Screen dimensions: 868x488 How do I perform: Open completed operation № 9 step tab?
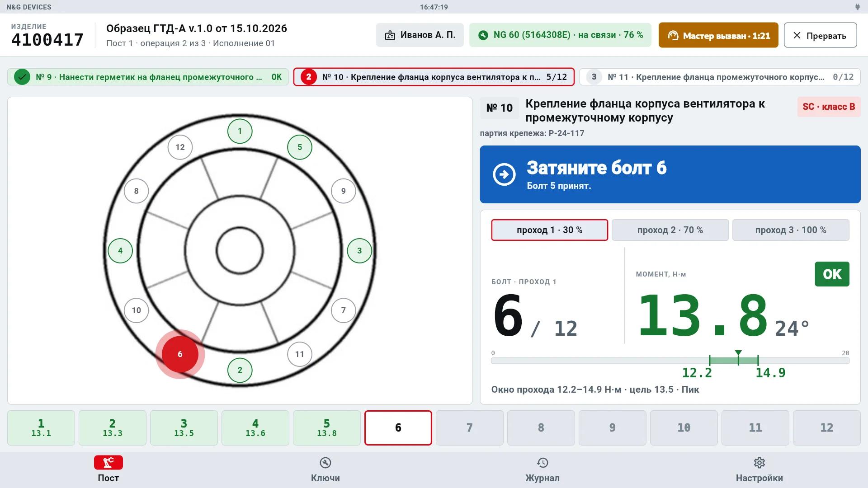pos(148,77)
